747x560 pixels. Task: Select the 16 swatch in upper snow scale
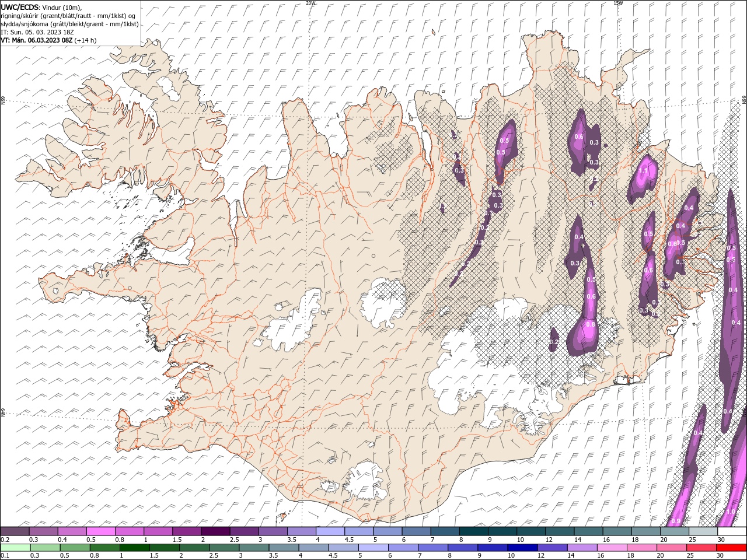point(617,531)
